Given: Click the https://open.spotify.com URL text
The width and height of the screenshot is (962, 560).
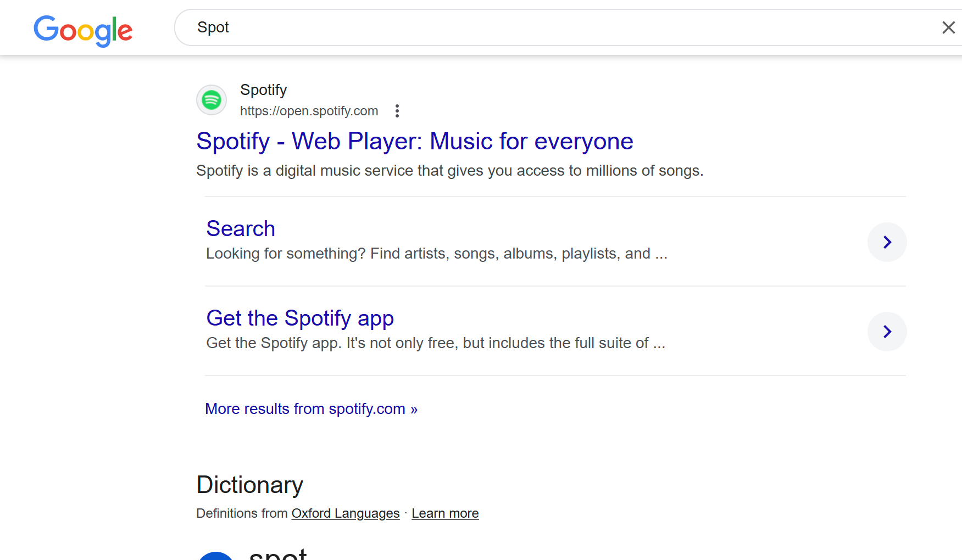Looking at the screenshot, I should [x=309, y=111].
